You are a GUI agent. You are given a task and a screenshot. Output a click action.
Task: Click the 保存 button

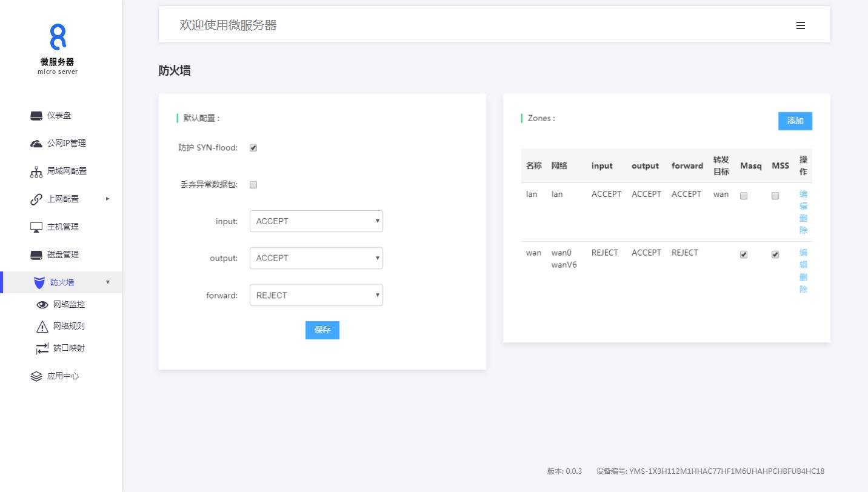[322, 330]
